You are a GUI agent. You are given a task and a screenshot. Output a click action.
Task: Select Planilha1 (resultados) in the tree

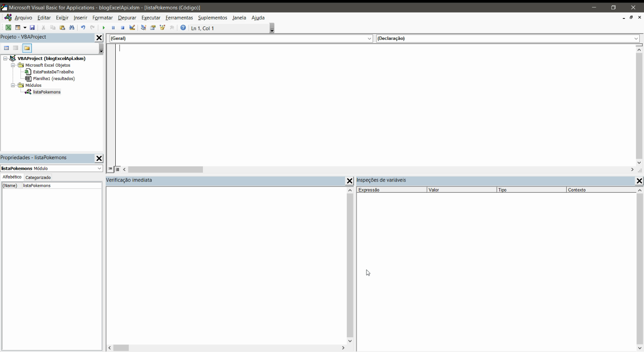tap(54, 79)
